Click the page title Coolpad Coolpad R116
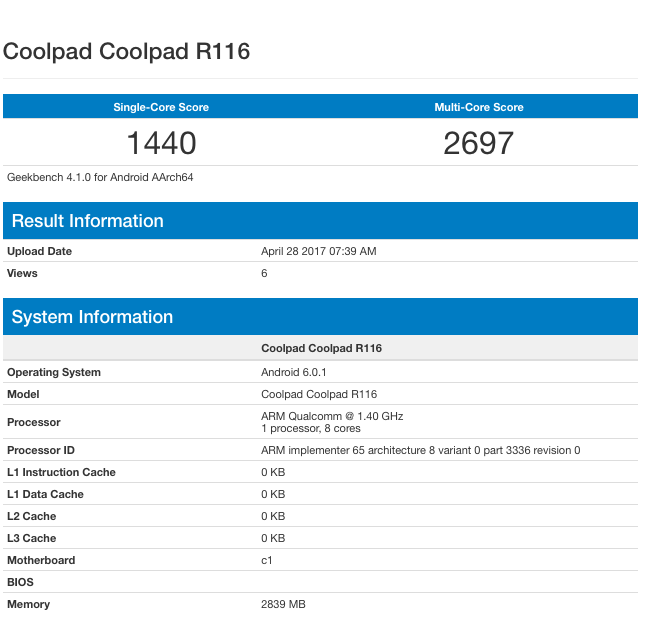This screenshot has width=645, height=624. [126, 52]
